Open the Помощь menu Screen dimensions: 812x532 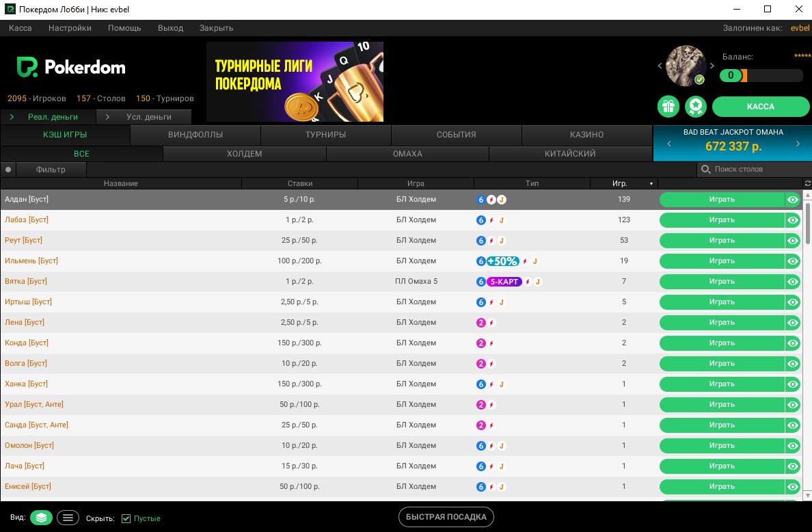(124, 28)
